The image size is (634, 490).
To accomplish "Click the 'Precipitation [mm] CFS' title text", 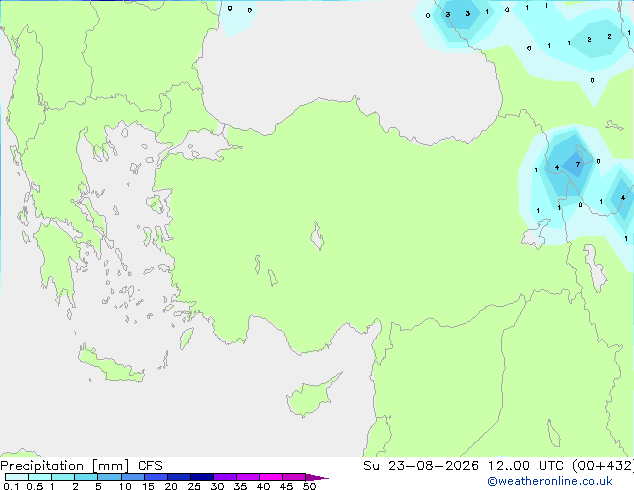I will [81, 466].
